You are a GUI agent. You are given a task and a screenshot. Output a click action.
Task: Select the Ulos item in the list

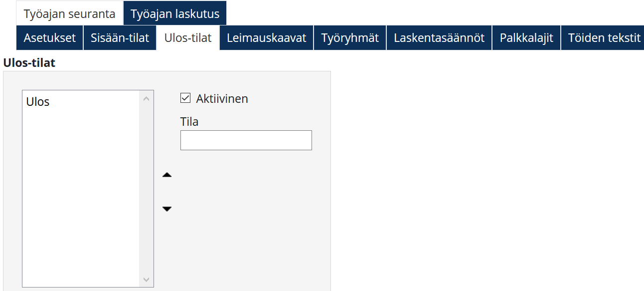pos(38,102)
